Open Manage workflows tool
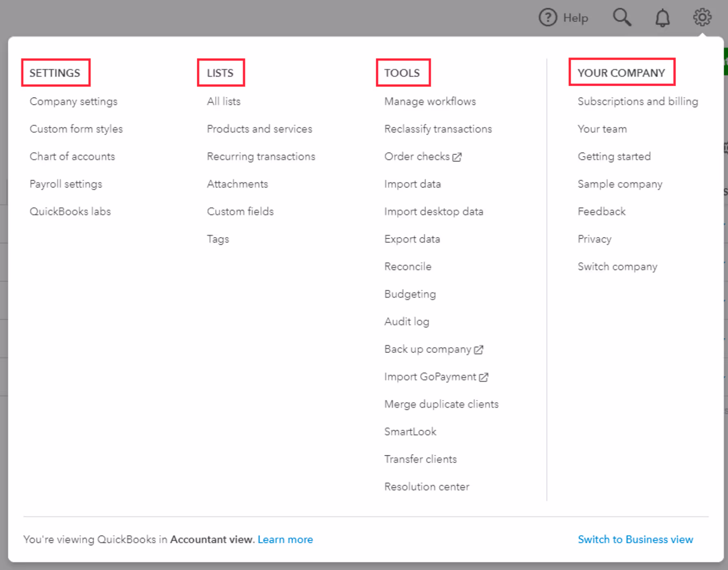Screen dimensions: 728x570 coord(430,102)
